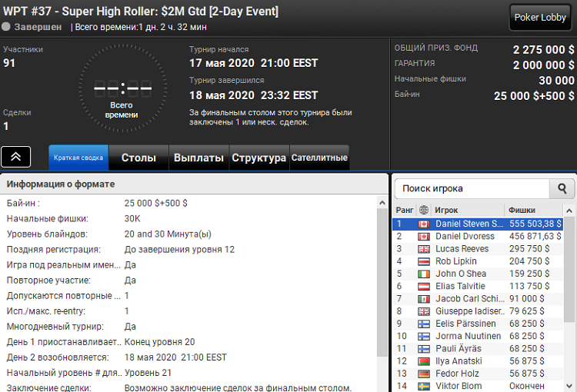Click Mexico flag beside Jacob Carl Schi...
The width and height of the screenshot is (577, 392).
[x=424, y=299]
